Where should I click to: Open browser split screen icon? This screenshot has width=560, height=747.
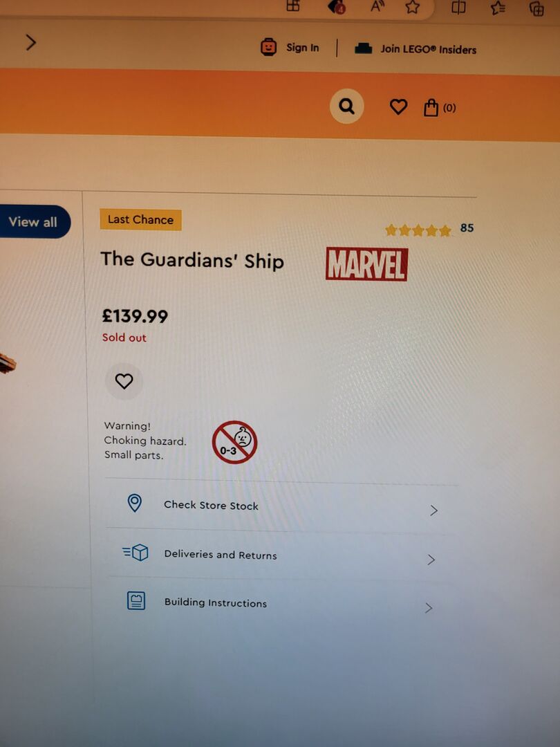pos(458,7)
